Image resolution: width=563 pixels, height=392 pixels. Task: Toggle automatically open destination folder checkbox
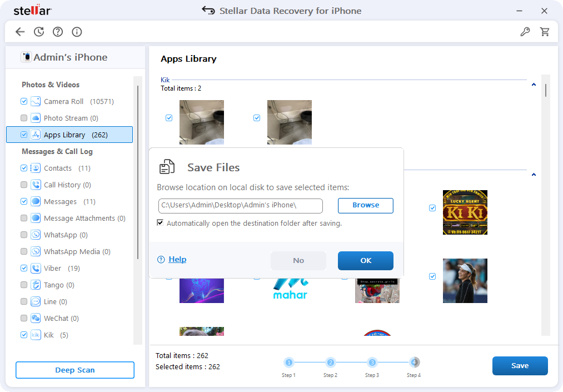(160, 223)
